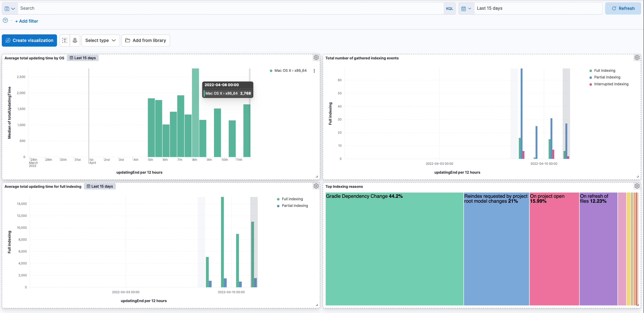Expand the Select type dropdown

101,40
